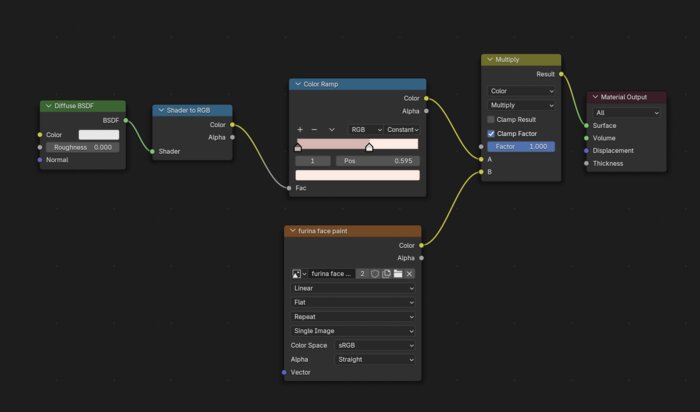Open the Single Image source dropdown
This screenshot has height=412, width=700.
click(x=353, y=331)
